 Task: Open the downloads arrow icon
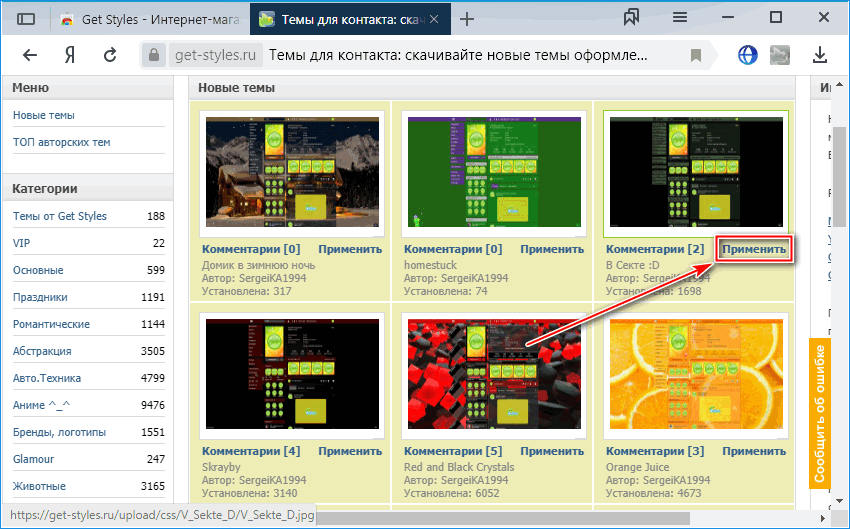click(821, 55)
